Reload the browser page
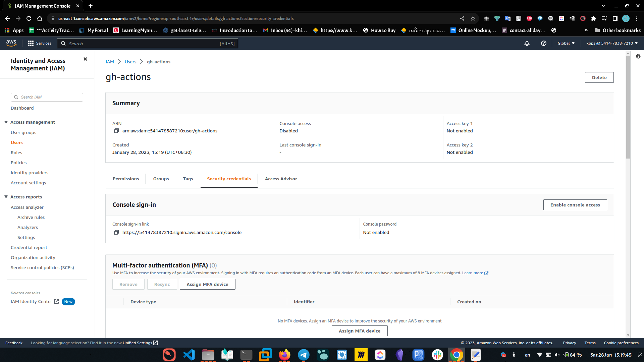 tap(29, 18)
